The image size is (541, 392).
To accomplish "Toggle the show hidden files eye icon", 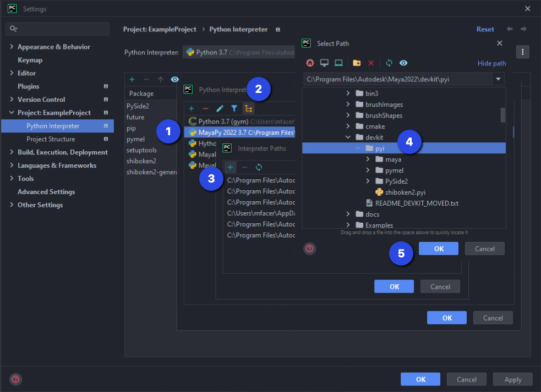I will [x=403, y=63].
